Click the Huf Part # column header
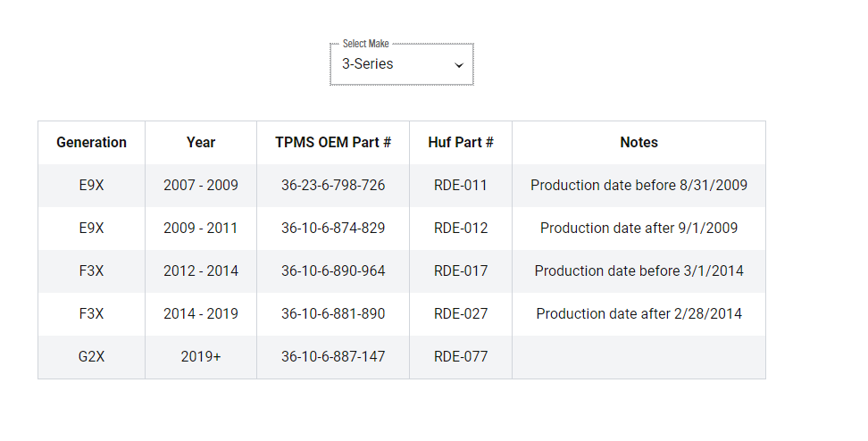Screen dimensions: 868x441 pos(461,142)
